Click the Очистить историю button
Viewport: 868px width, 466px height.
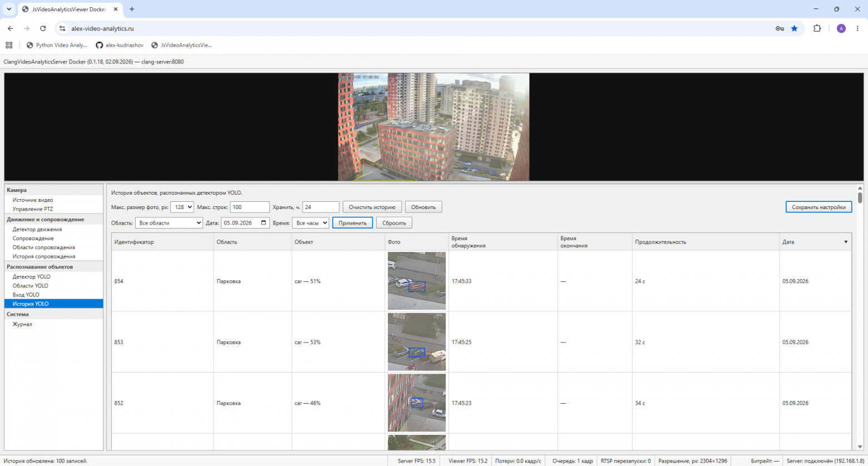click(x=372, y=207)
